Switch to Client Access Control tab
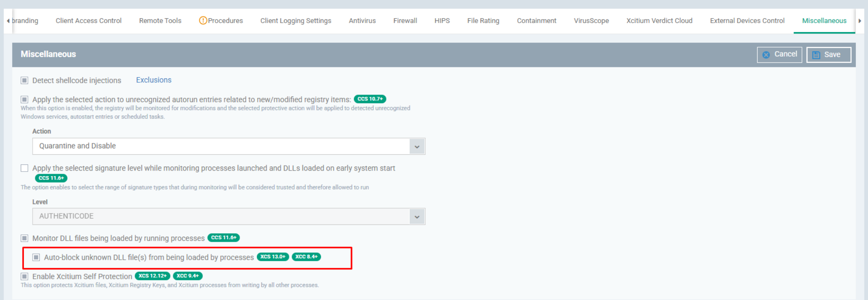The image size is (868, 300). pos(89,21)
